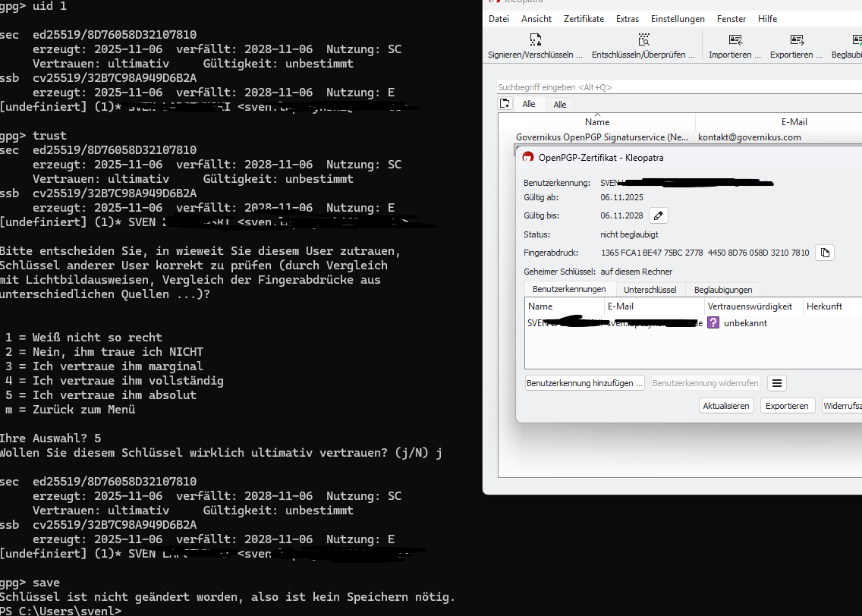Screen dimensions: 862x616
Task: Open the Zertifikate menu
Action: (x=584, y=19)
